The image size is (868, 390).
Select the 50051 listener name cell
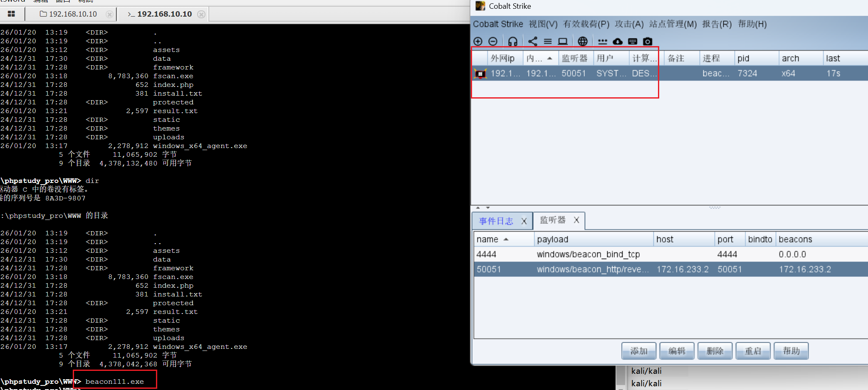(504, 269)
